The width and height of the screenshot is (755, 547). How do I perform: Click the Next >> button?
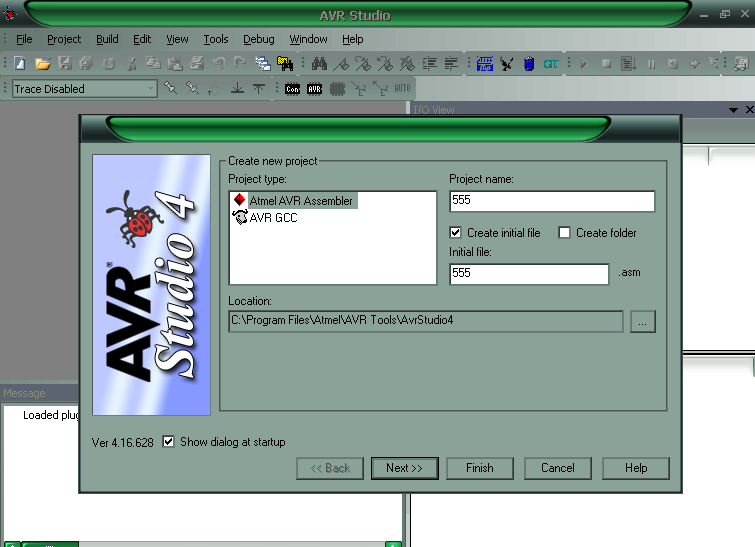(x=404, y=468)
